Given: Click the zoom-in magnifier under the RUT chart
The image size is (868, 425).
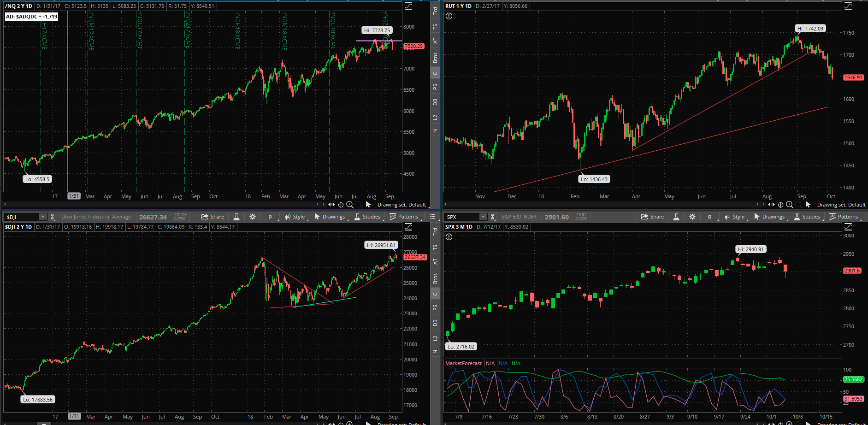Looking at the screenshot, I should point(790,205).
